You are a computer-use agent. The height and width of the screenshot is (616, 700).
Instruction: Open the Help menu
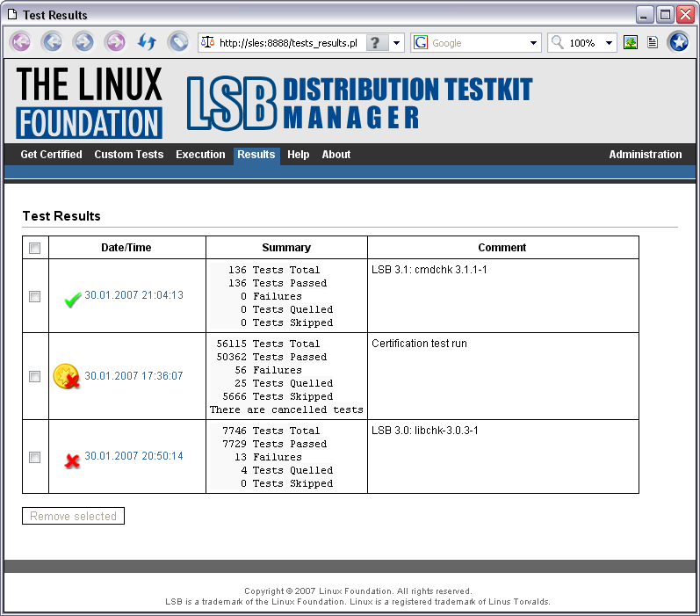click(x=299, y=155)
